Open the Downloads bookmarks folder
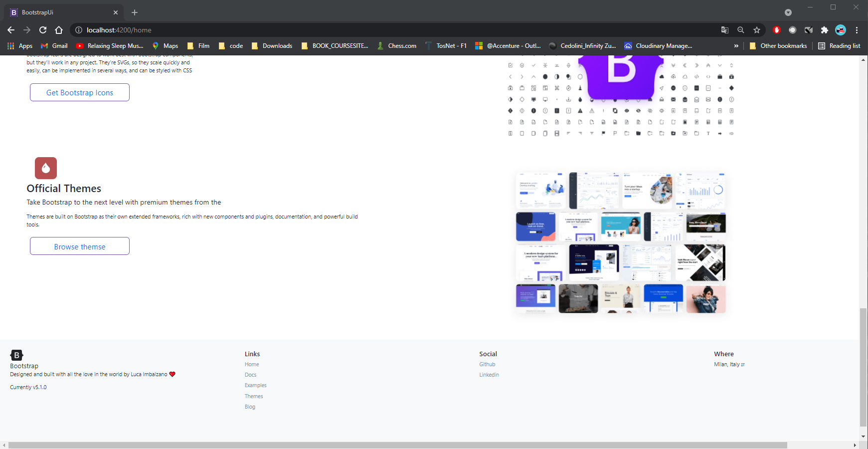 click(x=272, y=46)
